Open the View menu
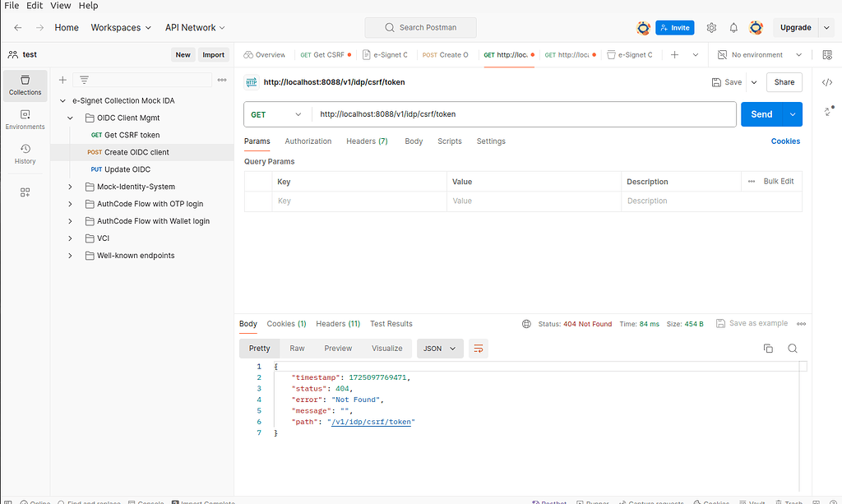The width and height of the screenshot is (842, 504). [x=60, y=6]
